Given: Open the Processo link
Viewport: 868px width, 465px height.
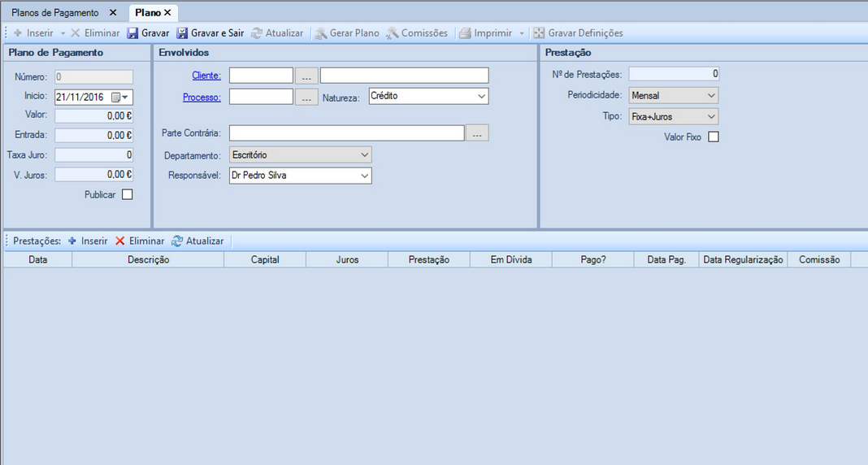Looking at the screenshot, I should coord(202,97).
